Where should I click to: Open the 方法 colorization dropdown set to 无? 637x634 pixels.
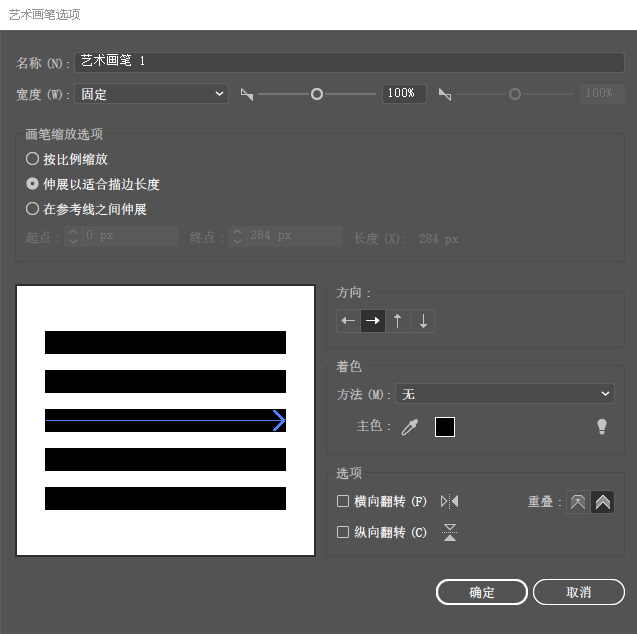505,394
